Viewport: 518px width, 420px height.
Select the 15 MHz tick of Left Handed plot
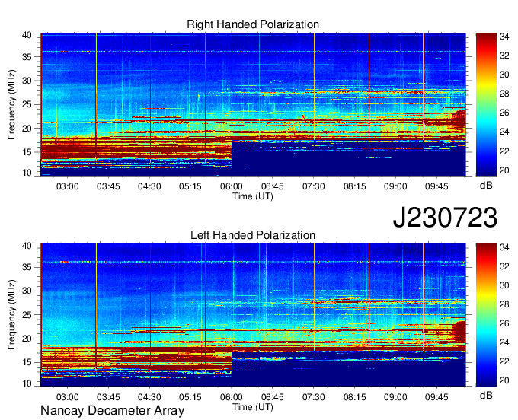click(27, 362)
